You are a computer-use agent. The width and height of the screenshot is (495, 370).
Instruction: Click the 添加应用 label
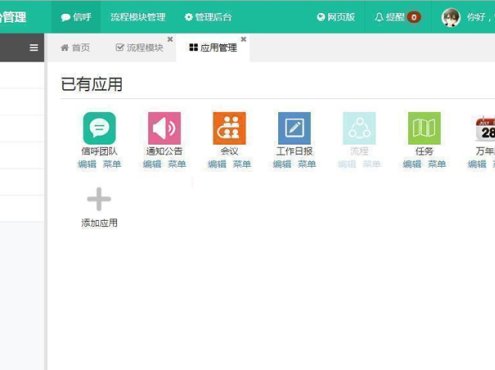pos(99,223)
